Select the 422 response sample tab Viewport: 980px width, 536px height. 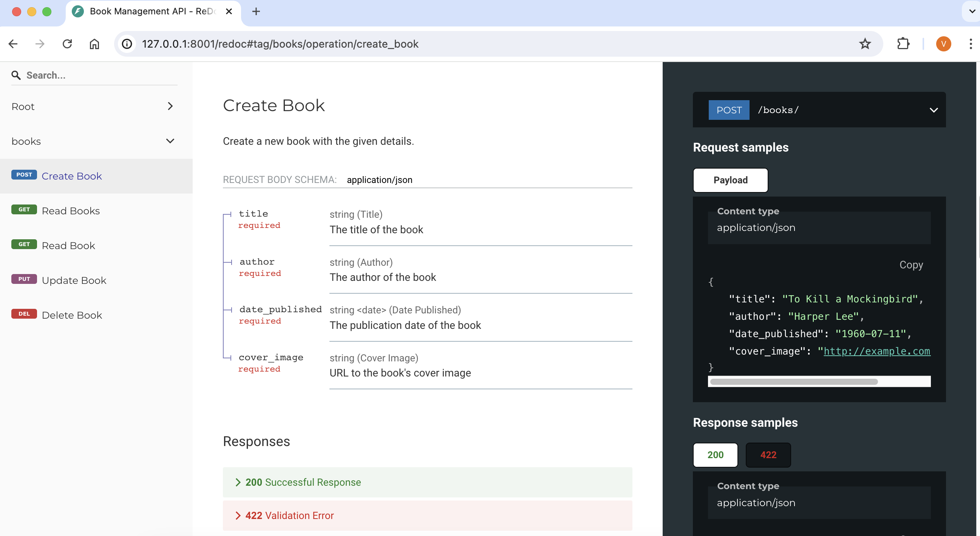[x=767, y=455]
